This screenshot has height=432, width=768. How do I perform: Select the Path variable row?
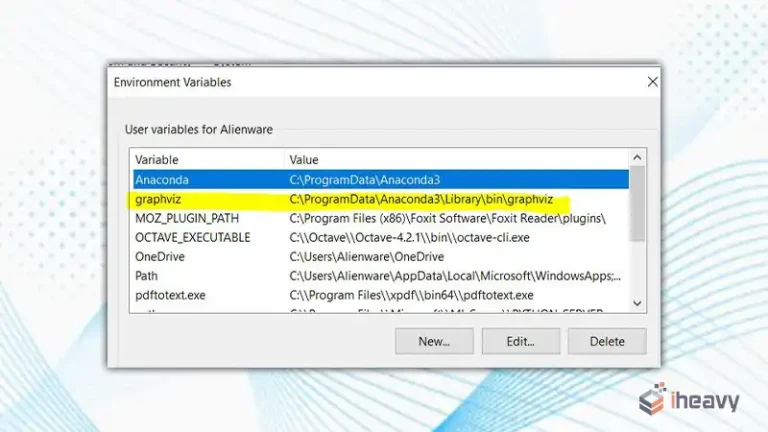pos(381,276)
